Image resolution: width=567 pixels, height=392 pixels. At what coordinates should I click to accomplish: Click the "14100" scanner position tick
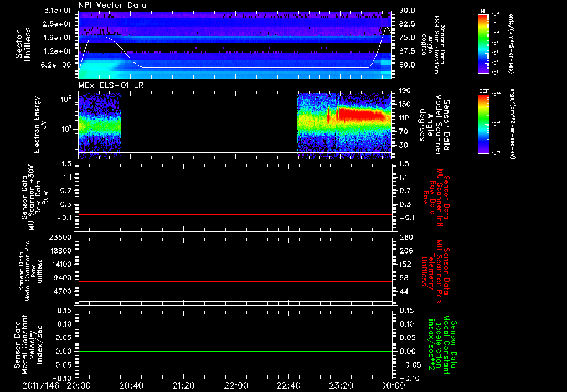pyautogui.click(x=60, y=264)
